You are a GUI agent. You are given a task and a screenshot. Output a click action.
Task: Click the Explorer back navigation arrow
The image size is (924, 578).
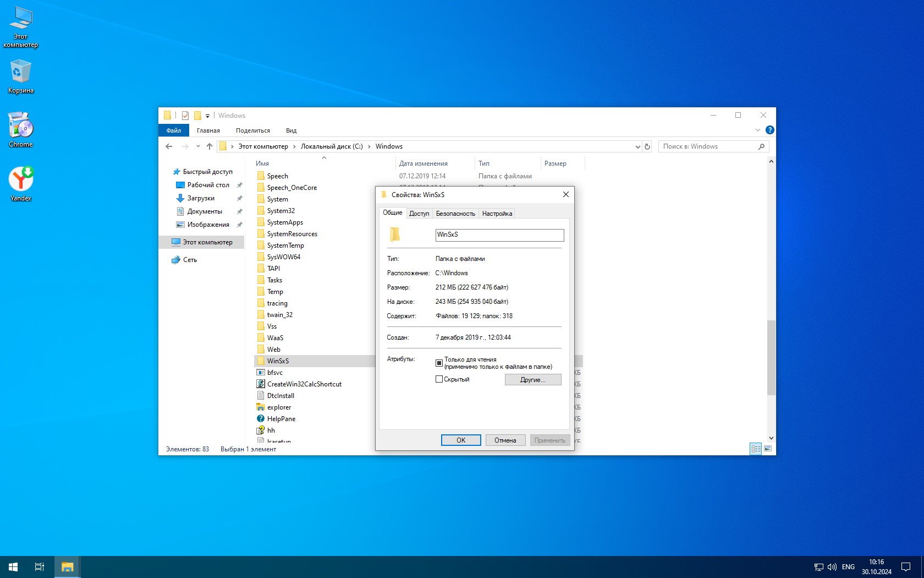[169, 146]
